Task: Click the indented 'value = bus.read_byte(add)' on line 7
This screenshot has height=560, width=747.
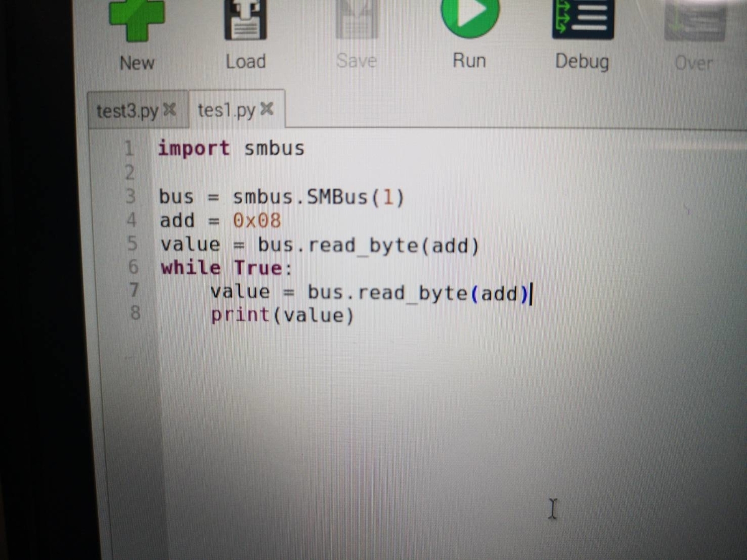Action: pos(370,292)
